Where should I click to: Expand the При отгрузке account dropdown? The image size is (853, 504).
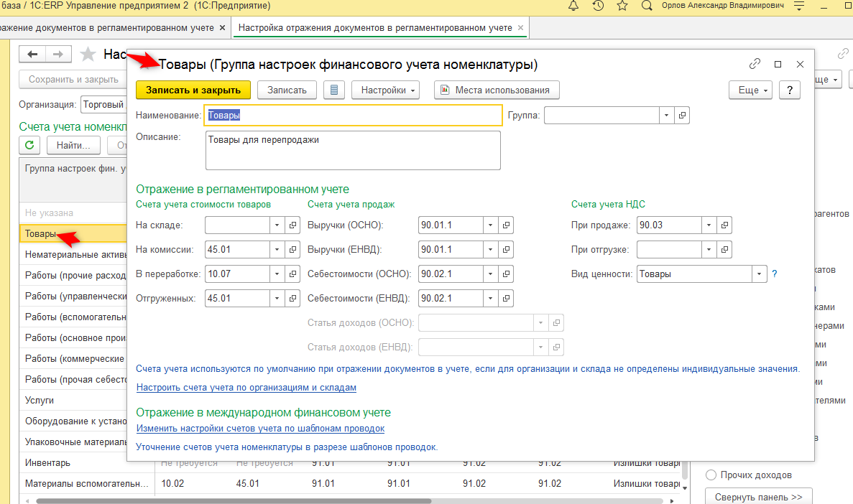pyautogui.click(x=709, y=250)
